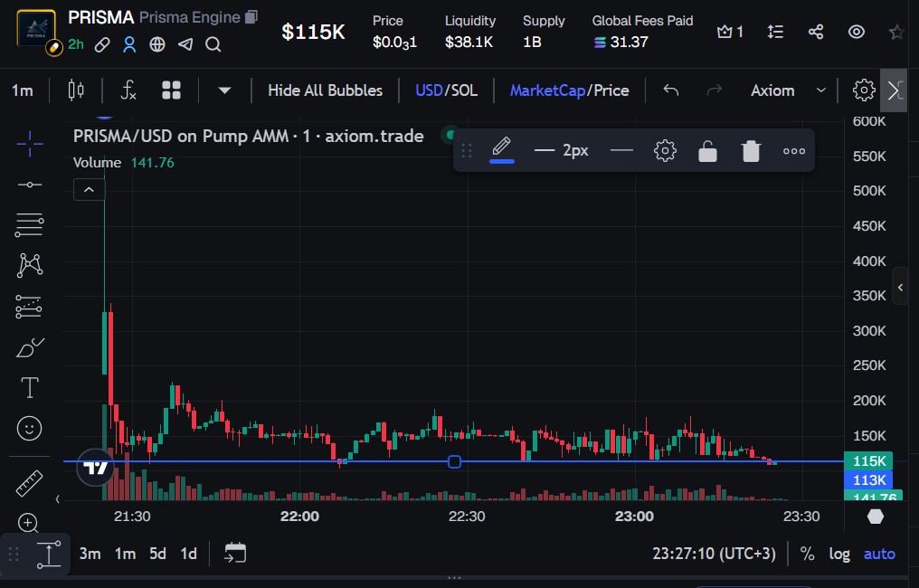The height and width of the screenshot is (588, 919).
Task: Click Hide All Bubbles
Action: pyautogui.click(x=326, y=90)
